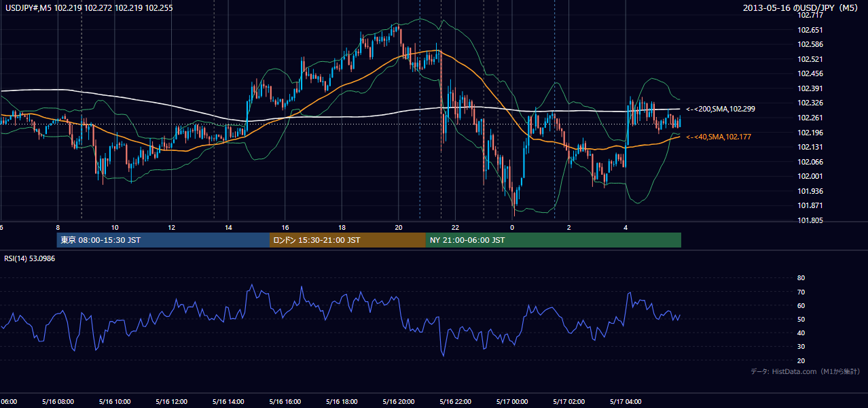Screen dimensions: 868x408
Task: Click the 5/17 00:00 date label
Action: pos(511,401)
